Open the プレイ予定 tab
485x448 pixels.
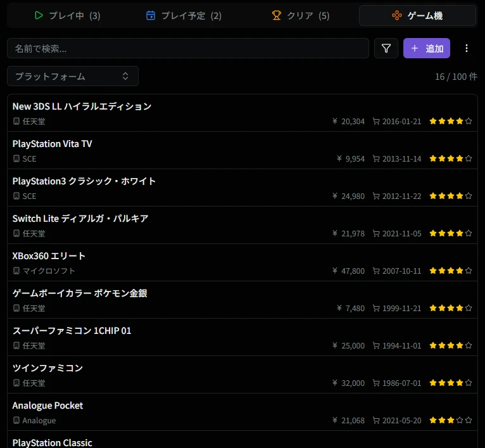point(184,15)
